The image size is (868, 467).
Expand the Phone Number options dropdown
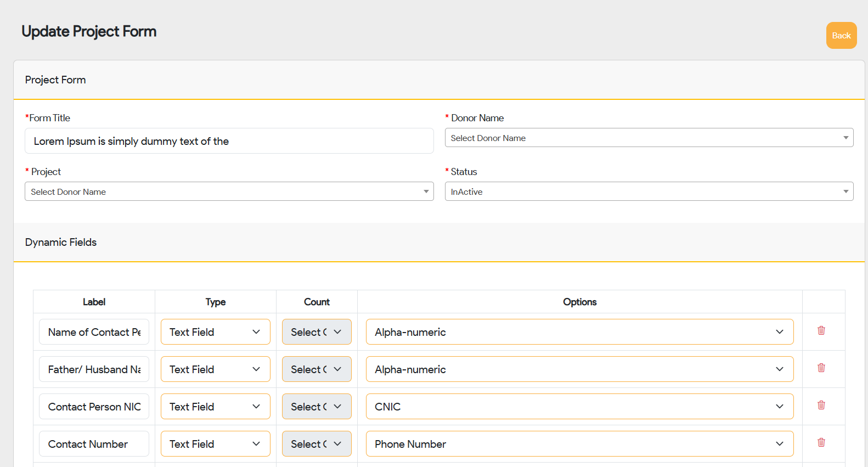tap(579, 444)
